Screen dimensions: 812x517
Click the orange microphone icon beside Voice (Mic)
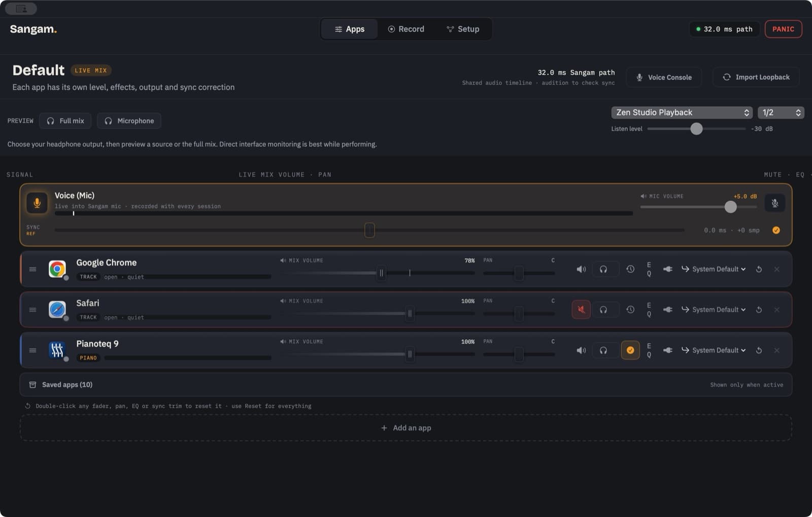pos(37,203)
